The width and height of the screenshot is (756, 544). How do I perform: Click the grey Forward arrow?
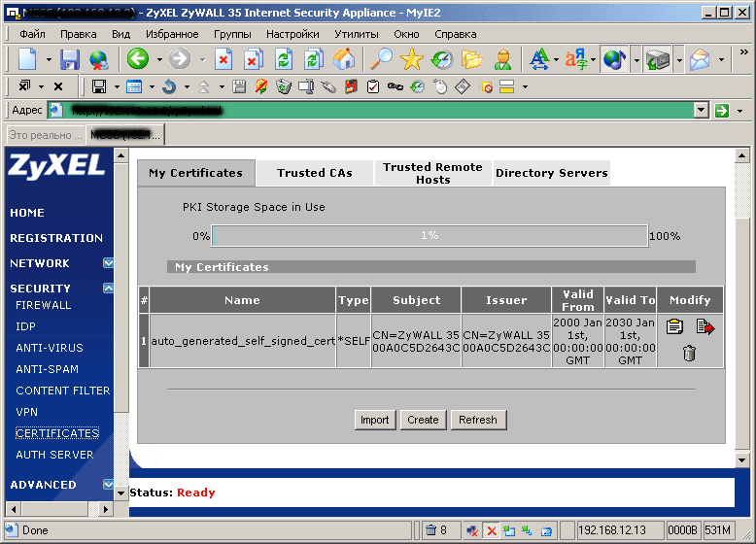click(x=180, y=59)
